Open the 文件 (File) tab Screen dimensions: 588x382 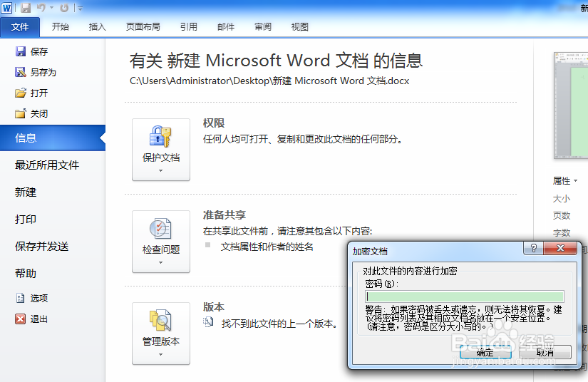click(20, 27)
